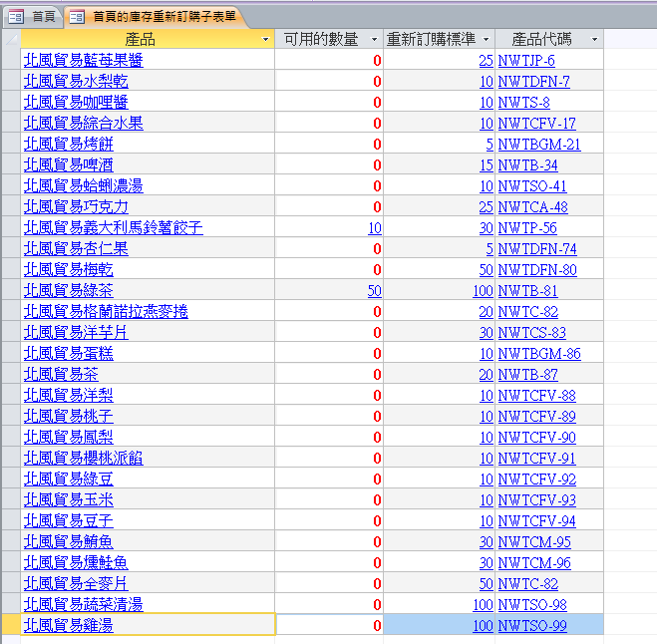Select the row selector for 北風貿易雞湯
The width and height of the screenshot is (657, 644).
pyautogui.click(x=11, y=625)
